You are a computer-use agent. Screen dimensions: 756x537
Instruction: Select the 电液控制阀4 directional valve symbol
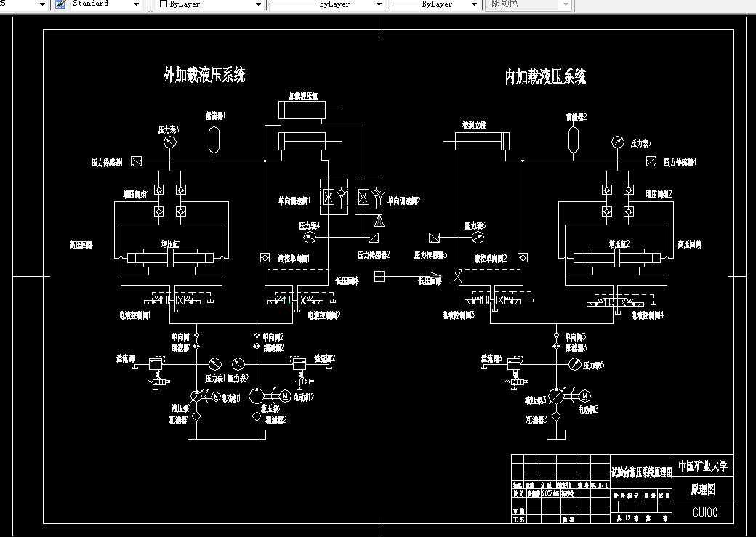click(x=616, y=302)
